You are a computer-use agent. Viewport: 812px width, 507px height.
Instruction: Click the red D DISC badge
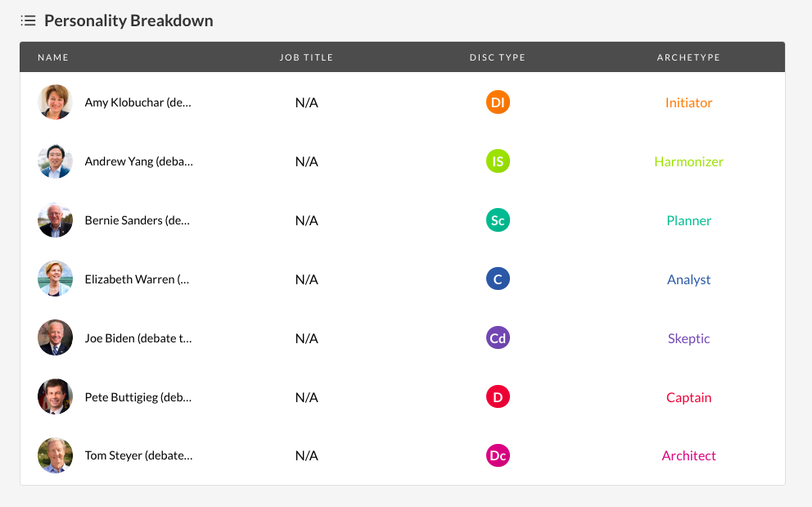coord(498,397)
